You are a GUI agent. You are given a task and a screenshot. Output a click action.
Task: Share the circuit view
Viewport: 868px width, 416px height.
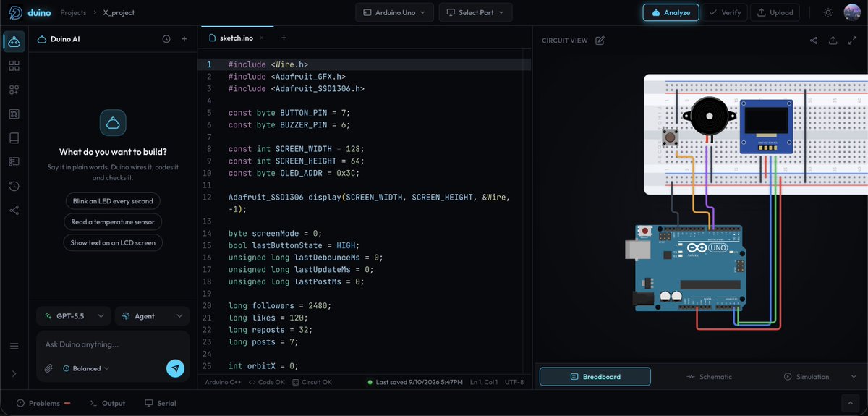point(814,41)
